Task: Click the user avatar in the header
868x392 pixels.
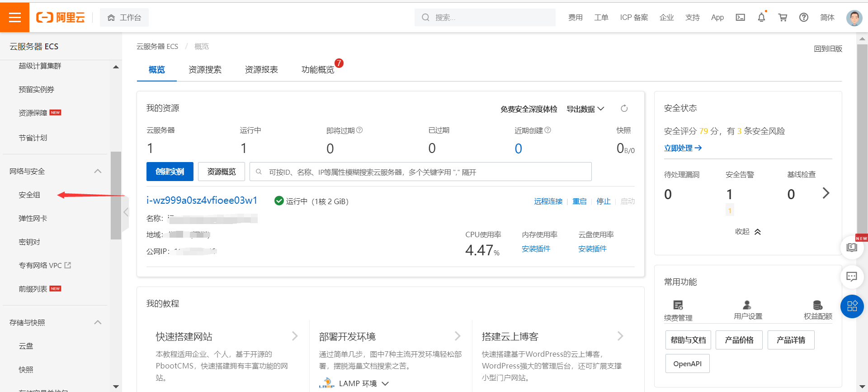Action: tap(854, 18)
